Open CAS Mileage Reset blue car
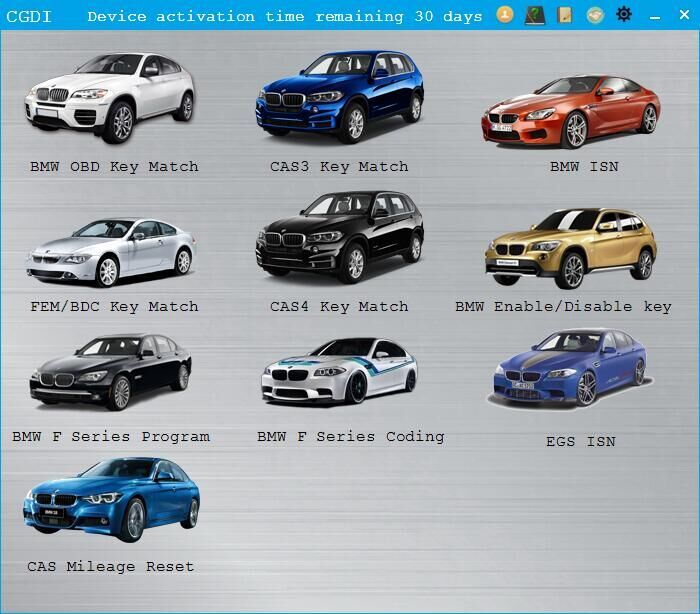 tap(112, 499)
